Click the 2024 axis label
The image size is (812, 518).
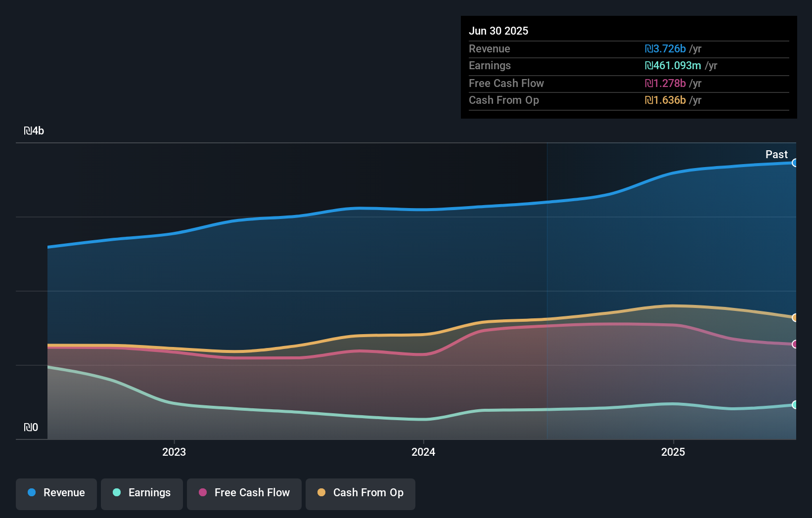(423, 452)
